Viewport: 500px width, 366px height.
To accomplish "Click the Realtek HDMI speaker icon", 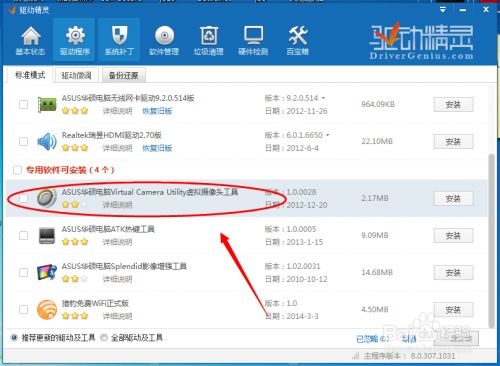I will 47,142.
